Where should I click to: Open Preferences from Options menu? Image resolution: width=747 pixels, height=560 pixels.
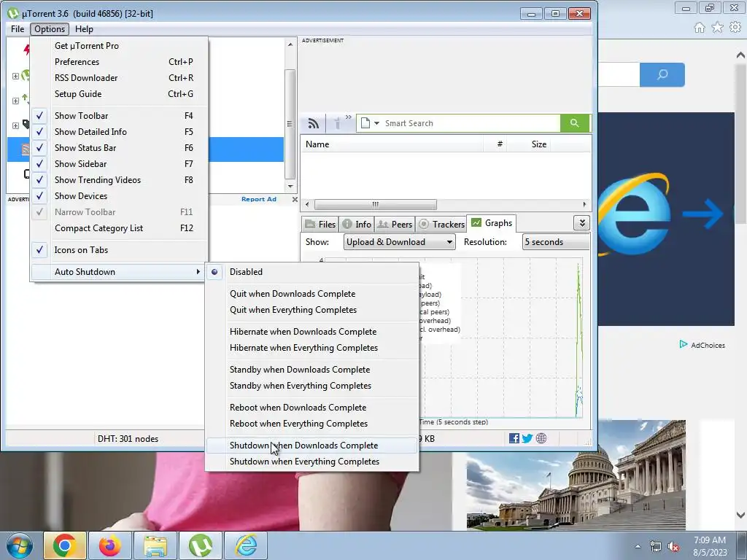tap(120, 62)
